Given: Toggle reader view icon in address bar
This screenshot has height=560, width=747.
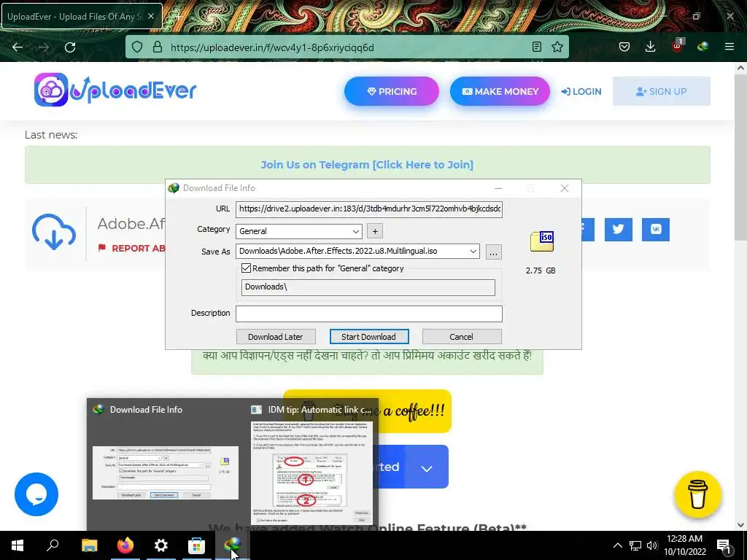Looking at the screenshot, I should tap(537, 47).
